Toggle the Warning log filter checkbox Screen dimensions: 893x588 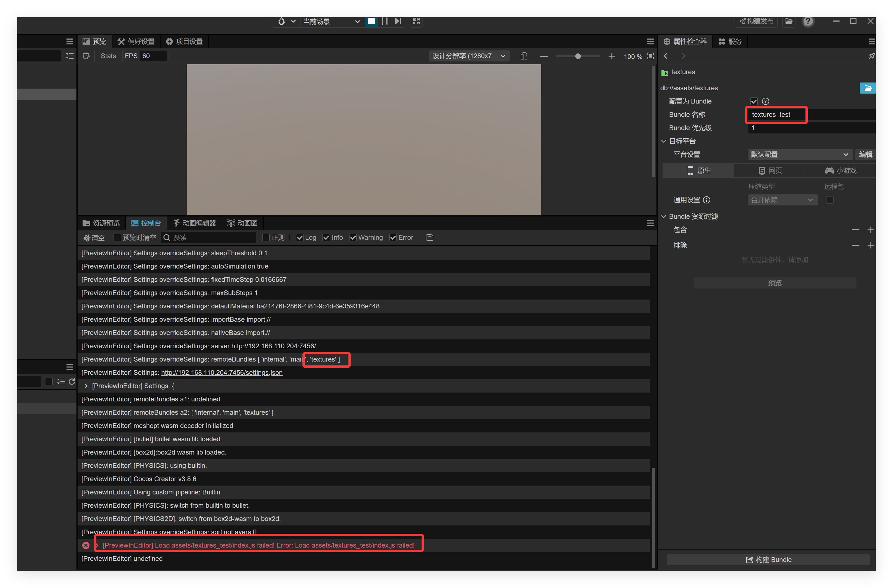point(353,238)
